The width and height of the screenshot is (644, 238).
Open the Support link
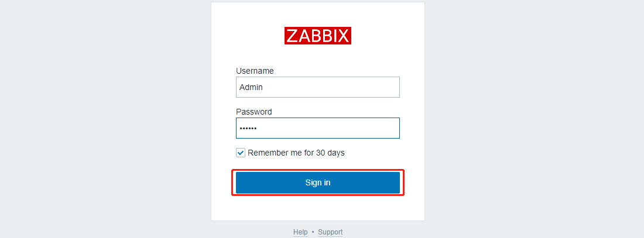coord(330,232)
